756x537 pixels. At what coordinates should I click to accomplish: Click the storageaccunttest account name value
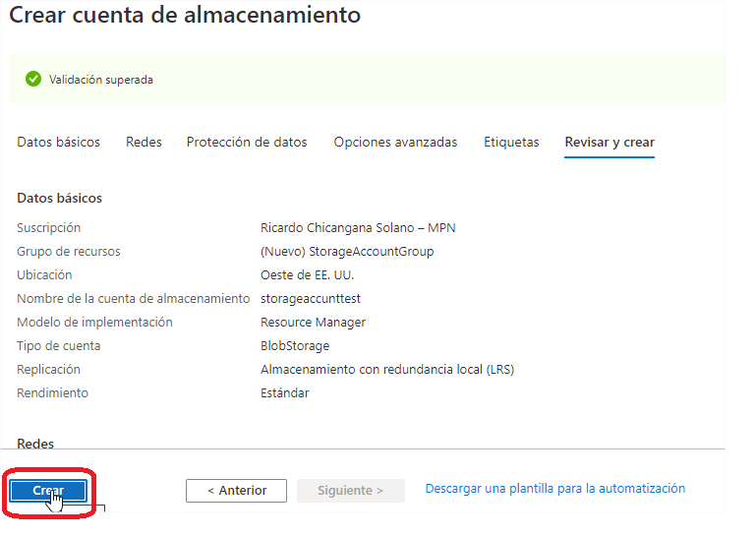[x=304, y=299]
